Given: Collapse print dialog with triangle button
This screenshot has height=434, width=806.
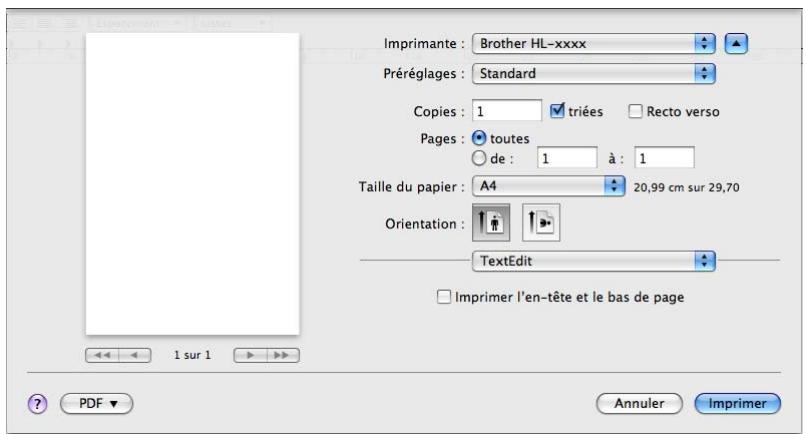Looking at the screenshot, I should coord(736,44).
